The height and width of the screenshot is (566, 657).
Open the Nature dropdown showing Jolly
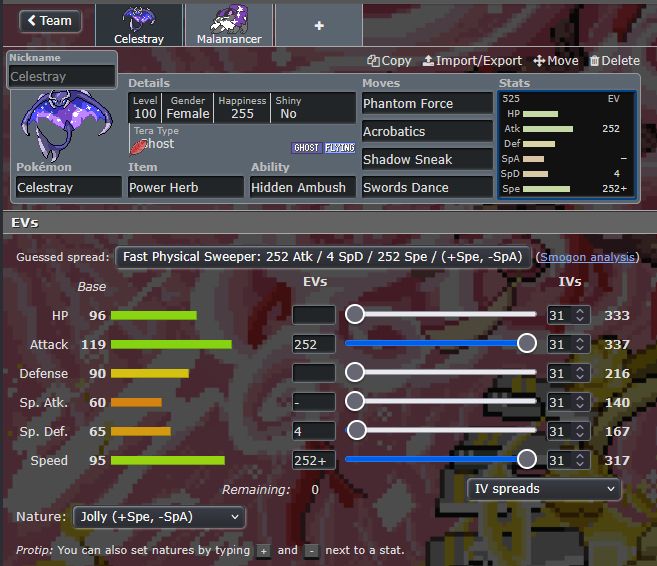[x=159, y=517]
